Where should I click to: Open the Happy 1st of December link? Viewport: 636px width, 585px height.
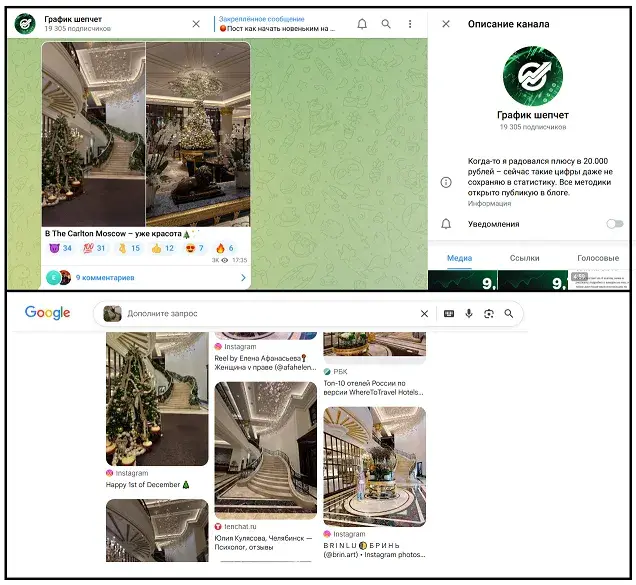147,485
